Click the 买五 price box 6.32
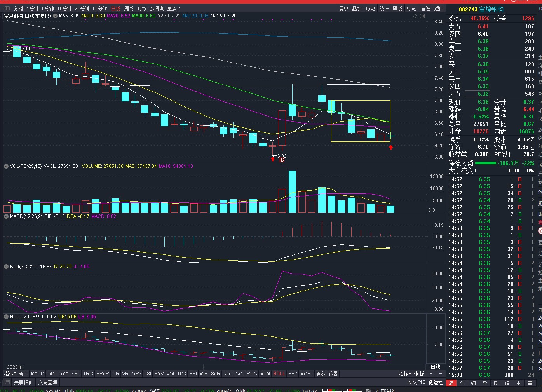 tap(478, 94)
